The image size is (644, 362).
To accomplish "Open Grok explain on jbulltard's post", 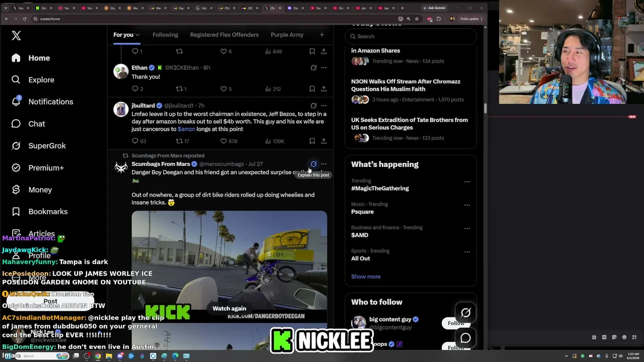I will [x=313, y=106].
